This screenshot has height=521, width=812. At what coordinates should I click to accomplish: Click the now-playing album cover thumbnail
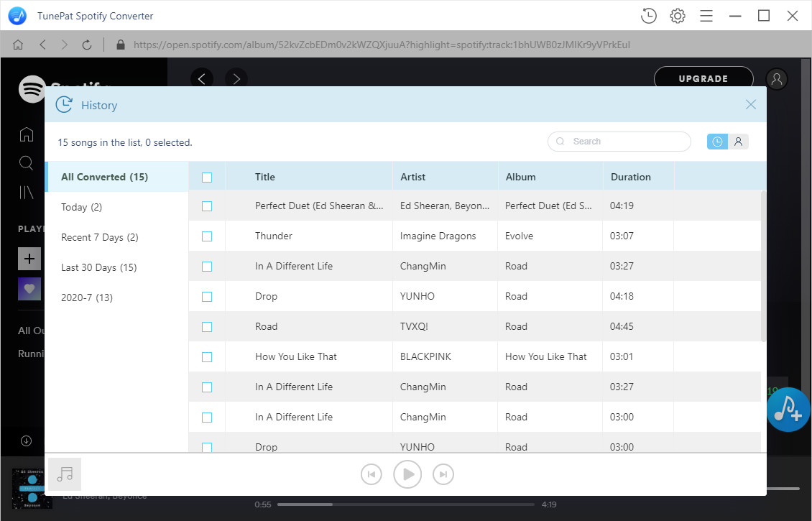click(x=32, y=489)
